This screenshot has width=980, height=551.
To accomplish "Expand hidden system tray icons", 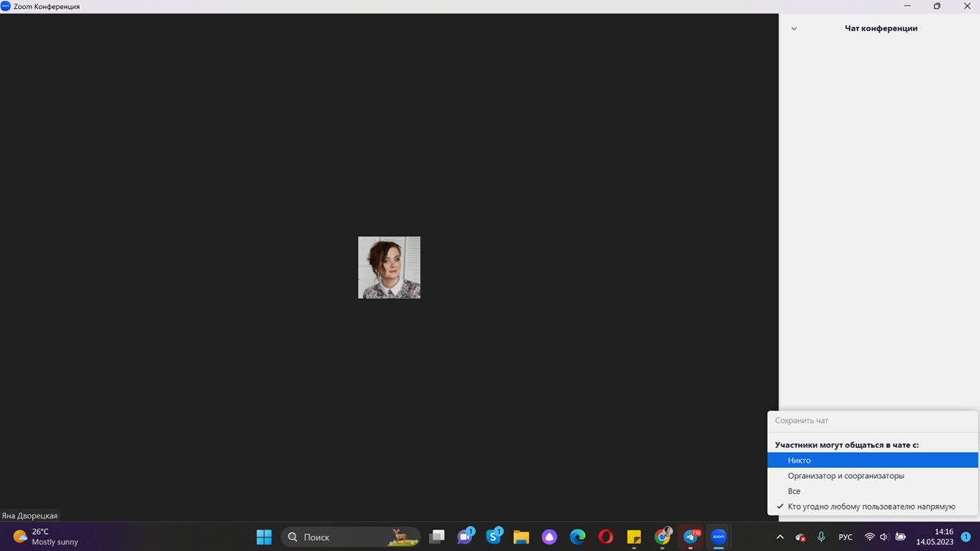I will tap(780, 537).
